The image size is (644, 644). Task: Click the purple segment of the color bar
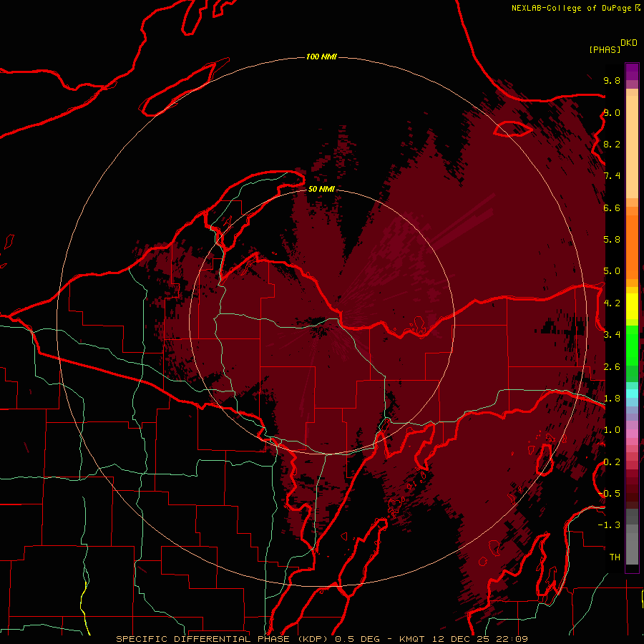(x=632, y=72)
